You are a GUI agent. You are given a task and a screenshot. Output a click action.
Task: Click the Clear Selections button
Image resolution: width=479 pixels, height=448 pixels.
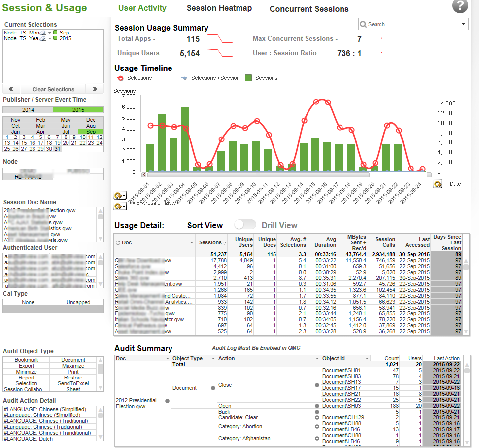[53, 89]
